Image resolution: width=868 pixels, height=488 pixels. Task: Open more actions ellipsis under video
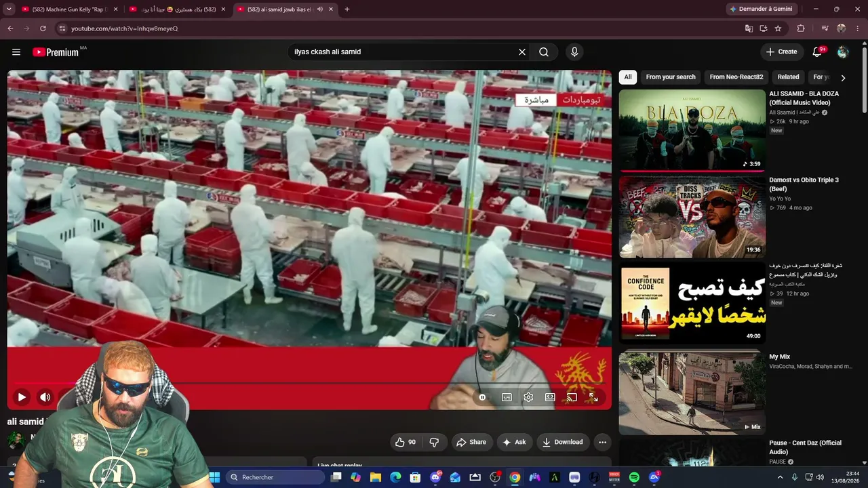coord(602,442)
